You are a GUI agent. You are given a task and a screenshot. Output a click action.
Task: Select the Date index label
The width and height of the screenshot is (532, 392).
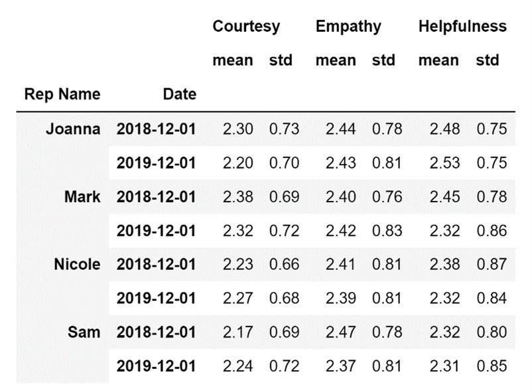point(180,94)
